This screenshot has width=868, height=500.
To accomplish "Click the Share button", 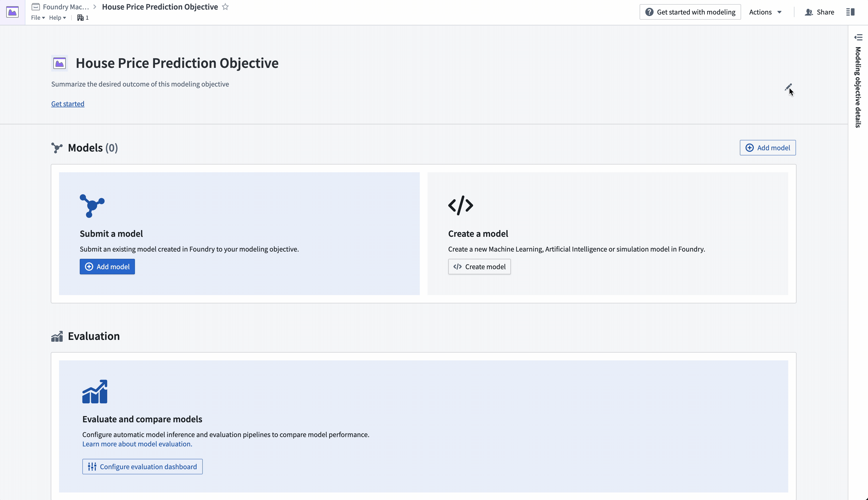I will (x=819, y=12).
